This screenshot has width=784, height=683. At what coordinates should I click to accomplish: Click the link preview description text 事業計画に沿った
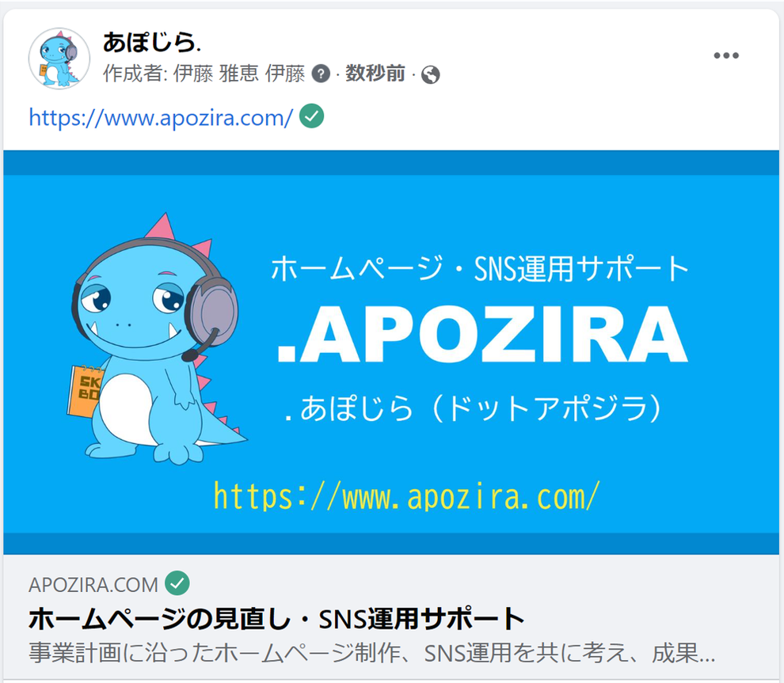371,653
